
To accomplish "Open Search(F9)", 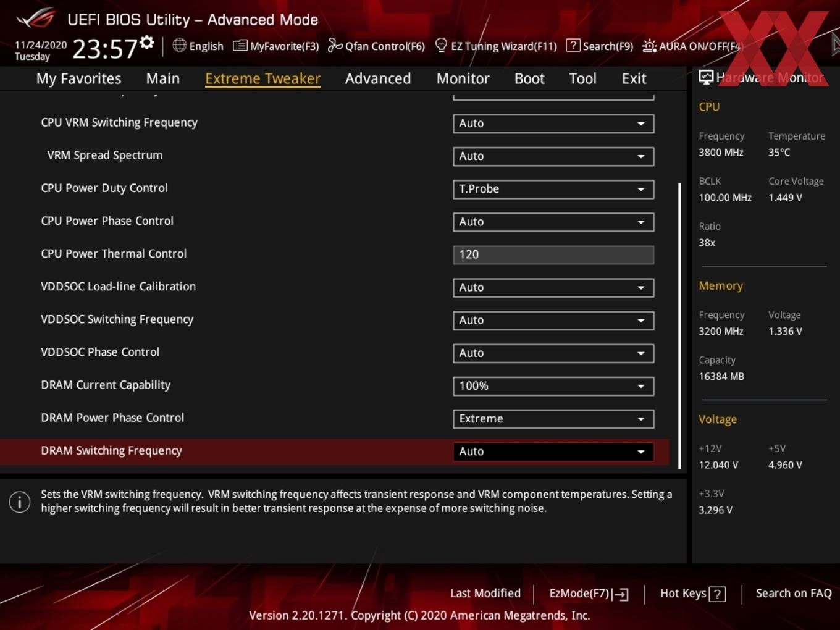I will (608, 46).
